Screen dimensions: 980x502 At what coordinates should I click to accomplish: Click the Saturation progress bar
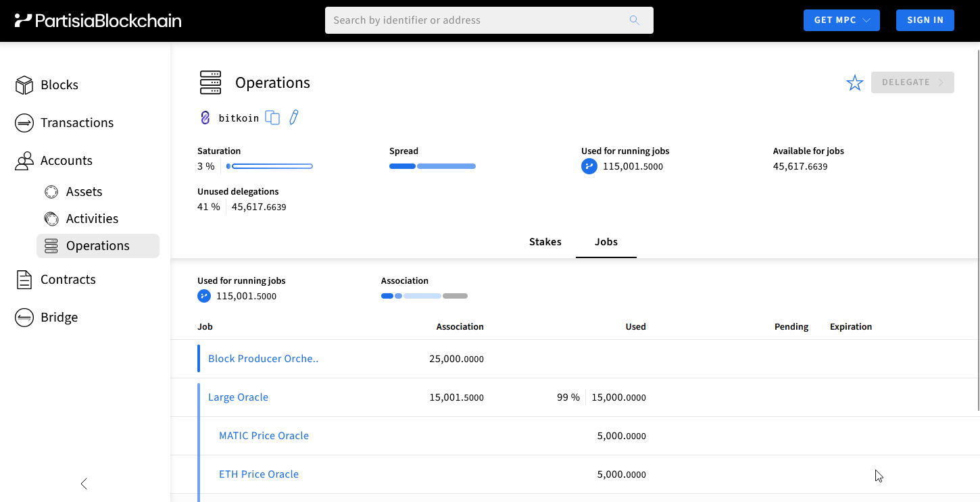(x=270, y=166)
